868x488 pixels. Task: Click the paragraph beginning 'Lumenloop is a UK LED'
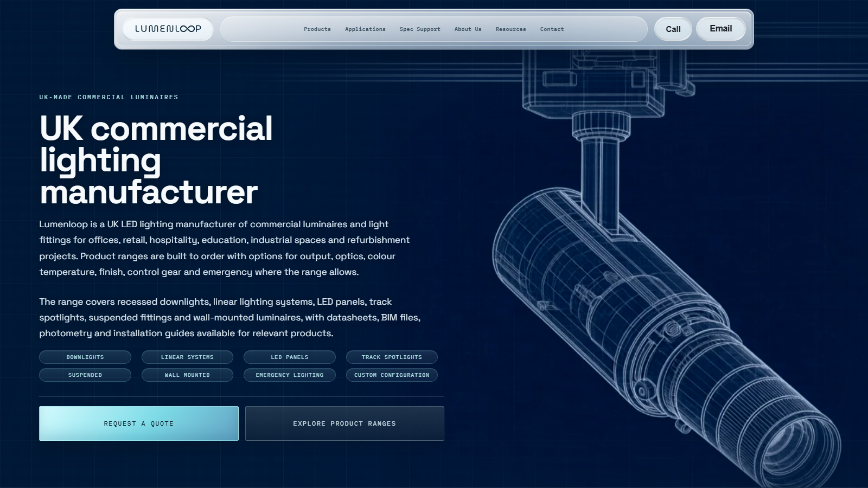225,248
